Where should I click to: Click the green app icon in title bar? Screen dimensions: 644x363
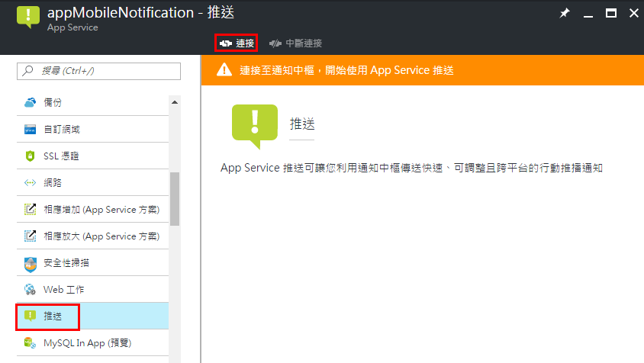(x=28, y=18)
